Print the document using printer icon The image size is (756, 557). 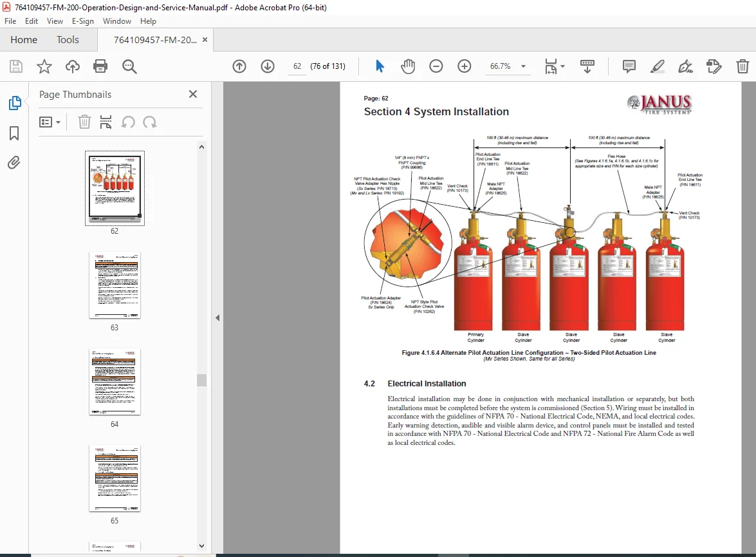click(x=100, y=66)
